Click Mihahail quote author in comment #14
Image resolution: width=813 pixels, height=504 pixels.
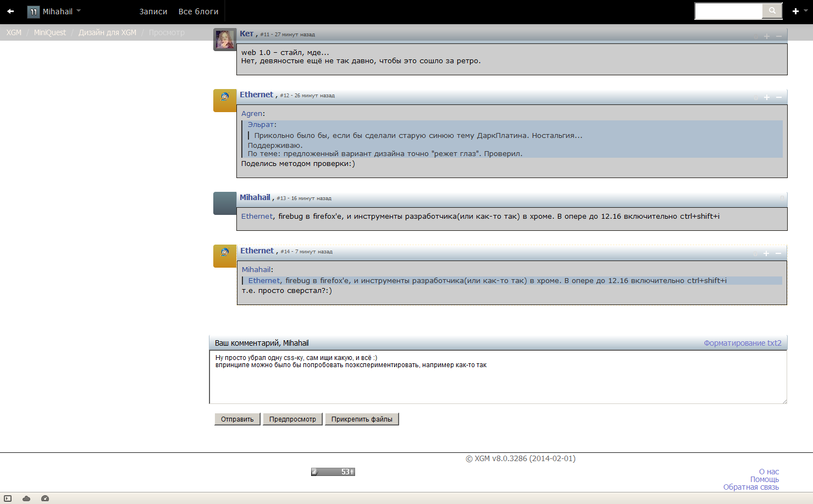256,270
